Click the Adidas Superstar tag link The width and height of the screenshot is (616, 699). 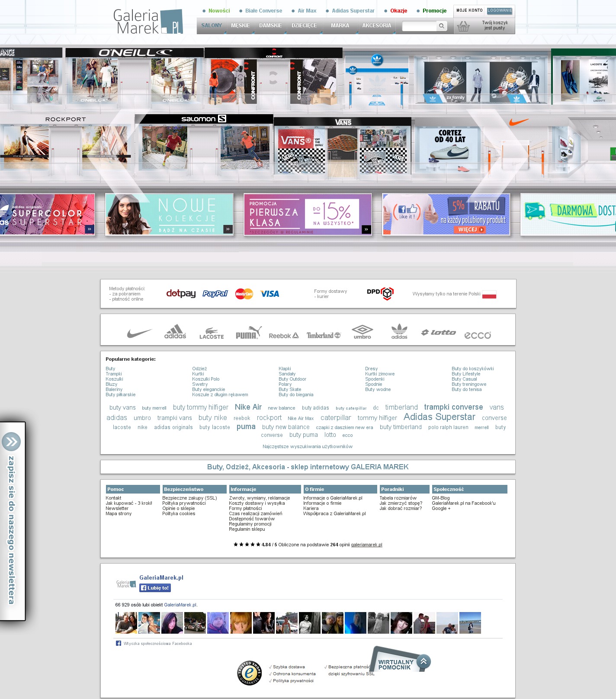pyautogui.click(x=439, y=417)
